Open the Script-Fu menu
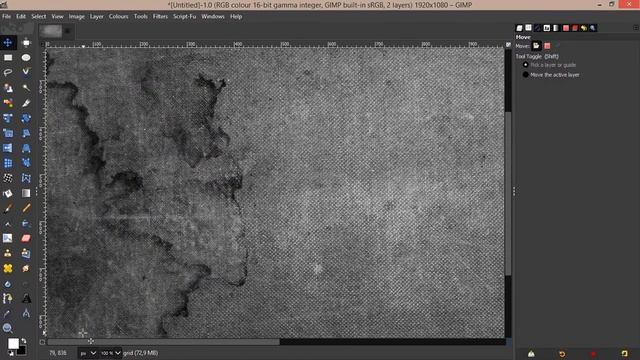The width and height of the screenshot is (640, 360). [184, 16]
